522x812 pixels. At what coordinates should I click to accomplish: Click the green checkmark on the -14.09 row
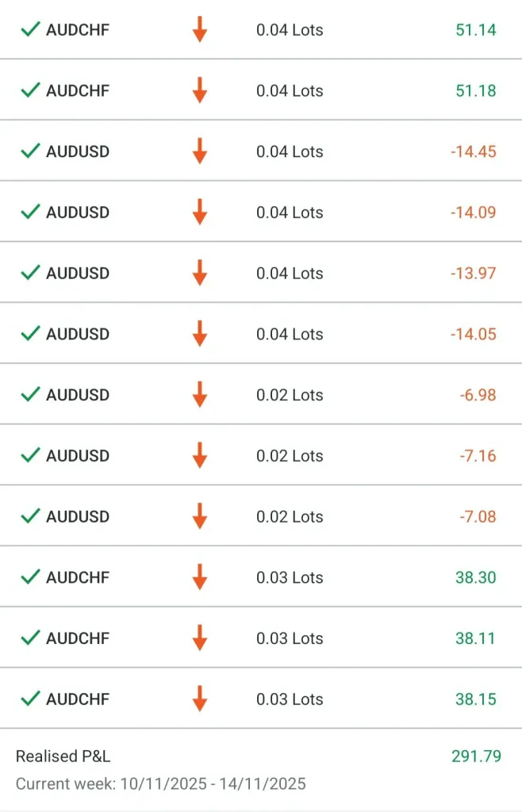point(30,212)
